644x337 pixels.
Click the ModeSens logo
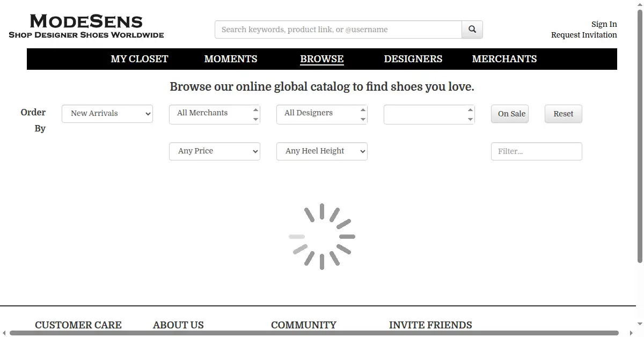tap(86, 26)
